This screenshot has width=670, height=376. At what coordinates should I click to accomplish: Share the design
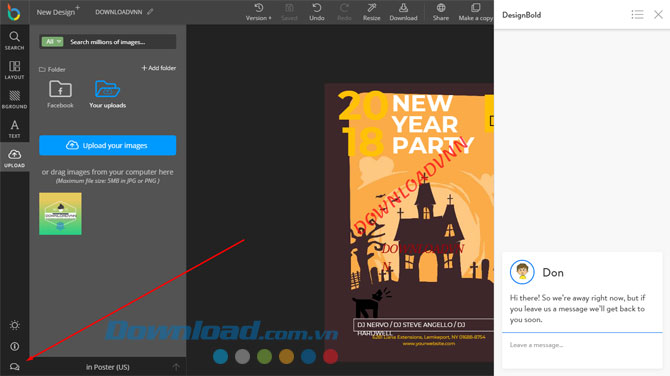point(441,12)
